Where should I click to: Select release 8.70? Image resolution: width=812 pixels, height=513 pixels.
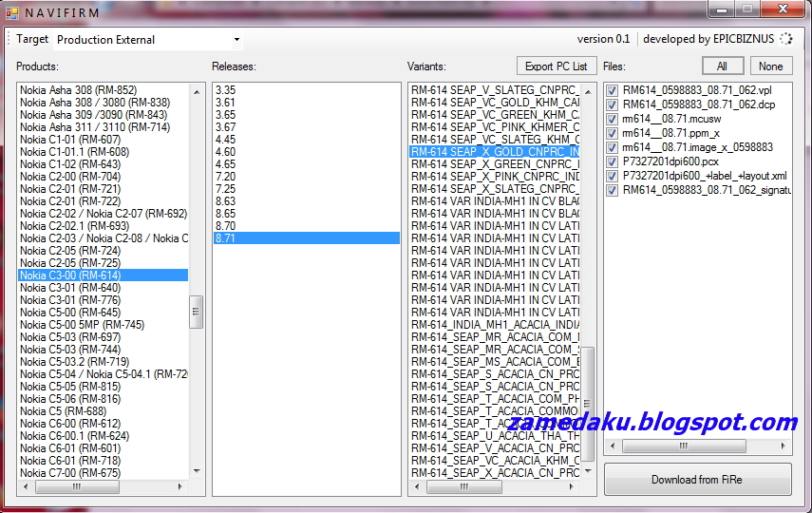tap(307, 226)
